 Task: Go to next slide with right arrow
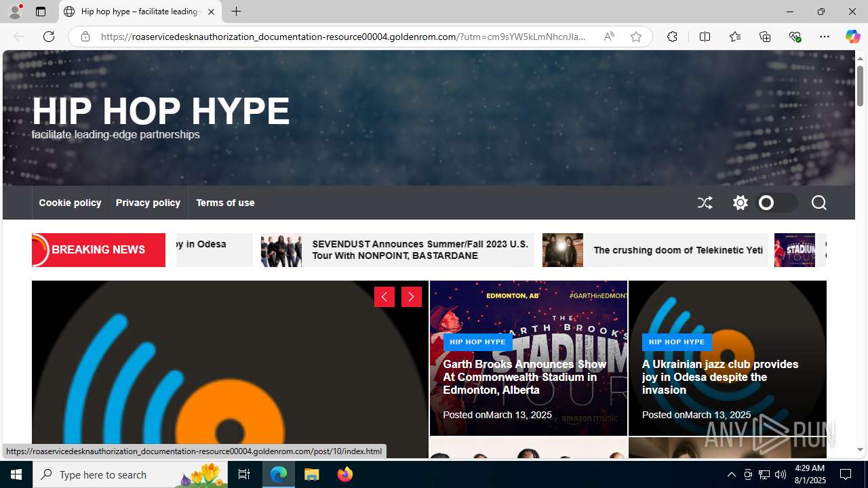(412, 297)
